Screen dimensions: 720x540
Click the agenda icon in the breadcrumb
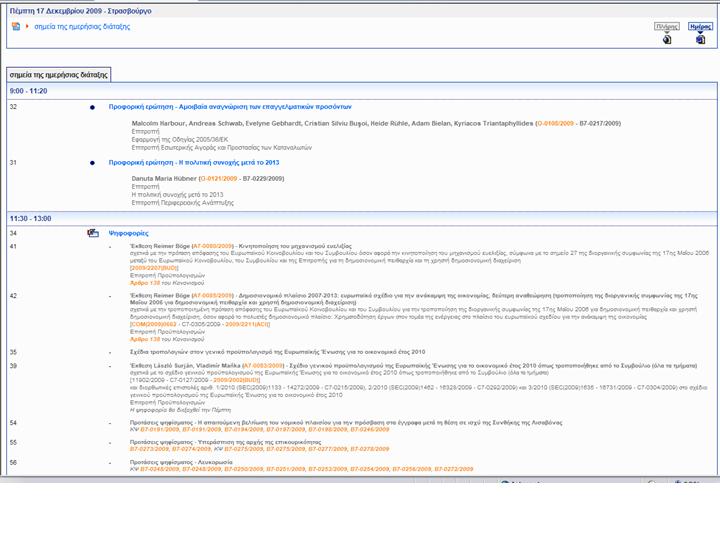click(x=15, y=26)
